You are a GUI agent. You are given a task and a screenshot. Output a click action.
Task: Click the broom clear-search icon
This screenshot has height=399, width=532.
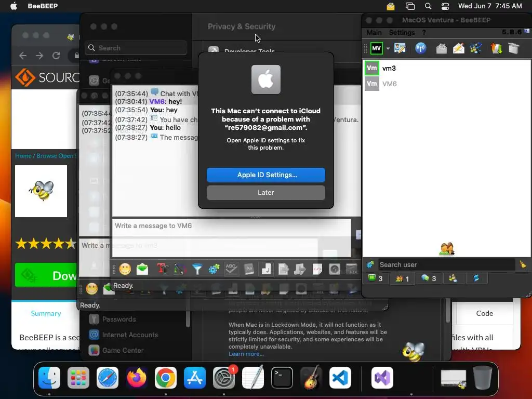pos(523,264)
